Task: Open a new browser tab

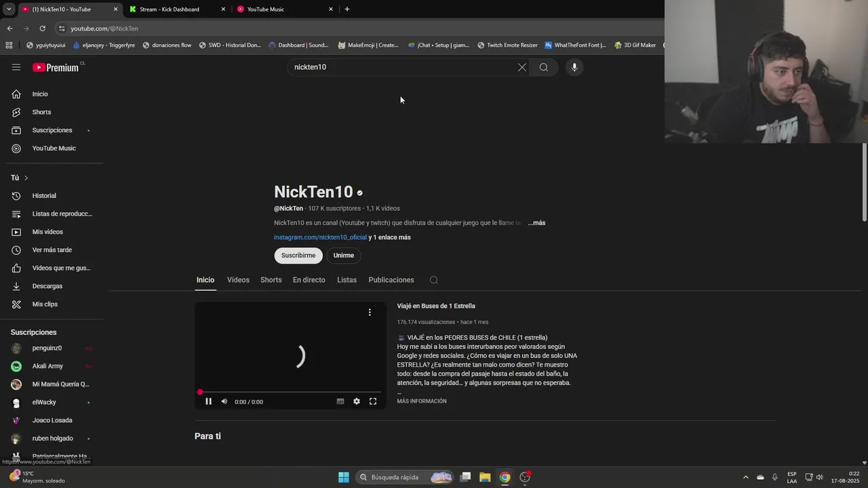Action: pos(347,9)
